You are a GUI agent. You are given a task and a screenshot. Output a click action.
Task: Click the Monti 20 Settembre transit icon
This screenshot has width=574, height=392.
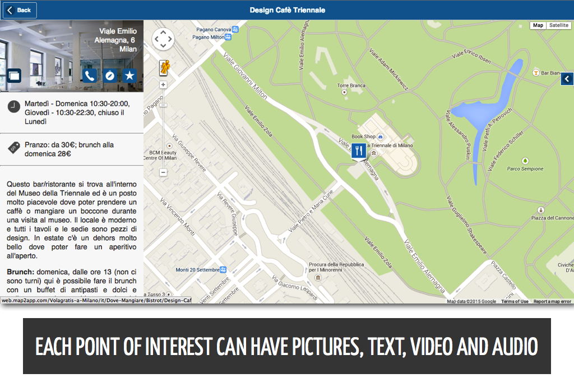tap(223, 270)
